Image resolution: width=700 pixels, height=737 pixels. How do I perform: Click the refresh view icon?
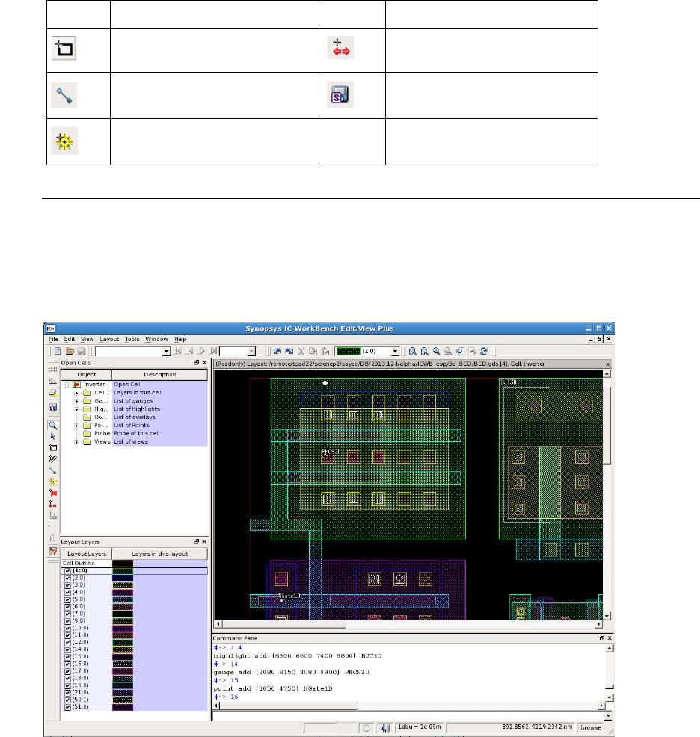483,351
